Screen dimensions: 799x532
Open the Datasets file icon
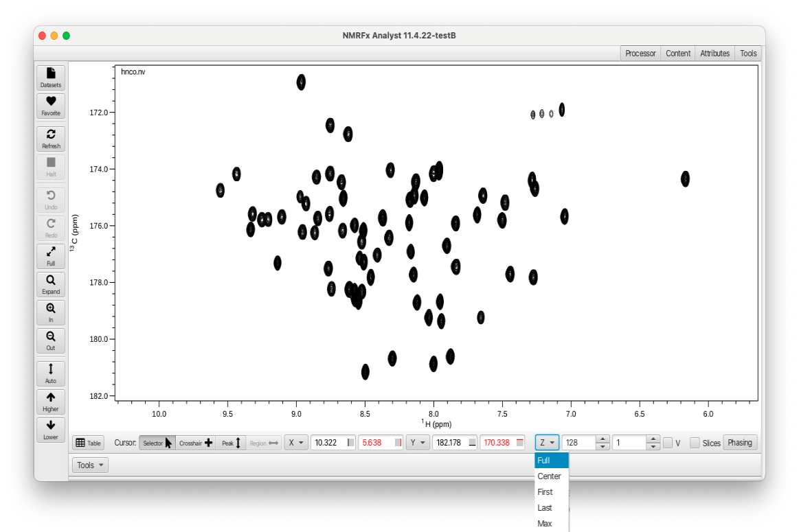tap(51, 77)
